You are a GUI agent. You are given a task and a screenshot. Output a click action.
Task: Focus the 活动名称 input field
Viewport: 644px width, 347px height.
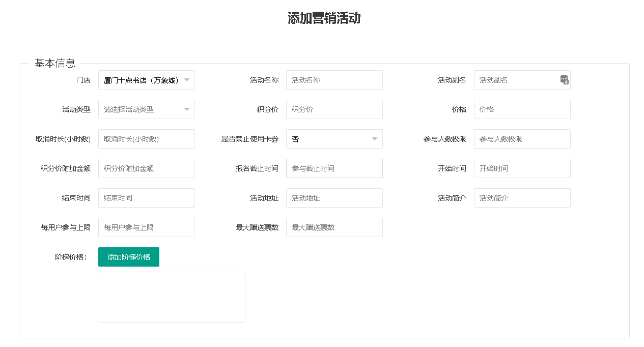click(x=334, y=80)
